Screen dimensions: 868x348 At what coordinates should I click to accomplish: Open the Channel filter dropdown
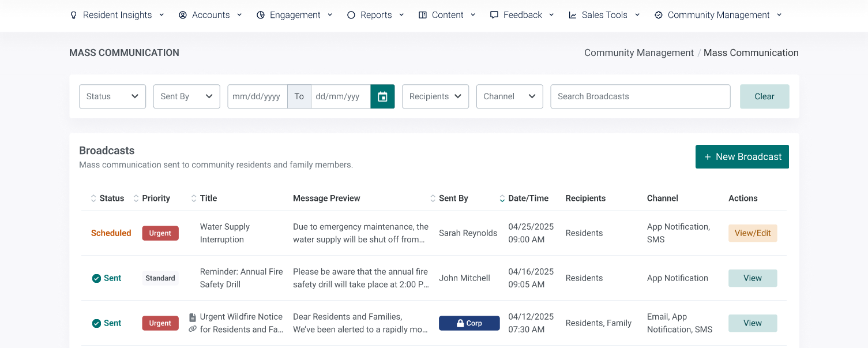(x=510, y=96)
